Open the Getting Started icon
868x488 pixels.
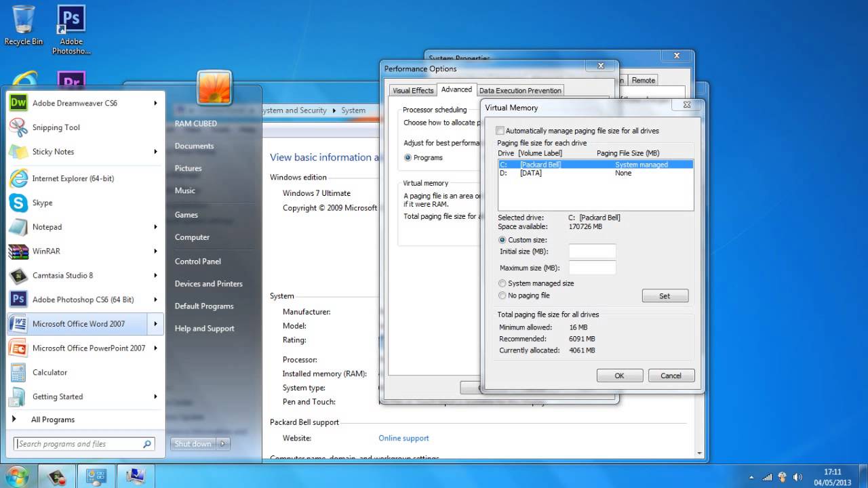(18, 397)
